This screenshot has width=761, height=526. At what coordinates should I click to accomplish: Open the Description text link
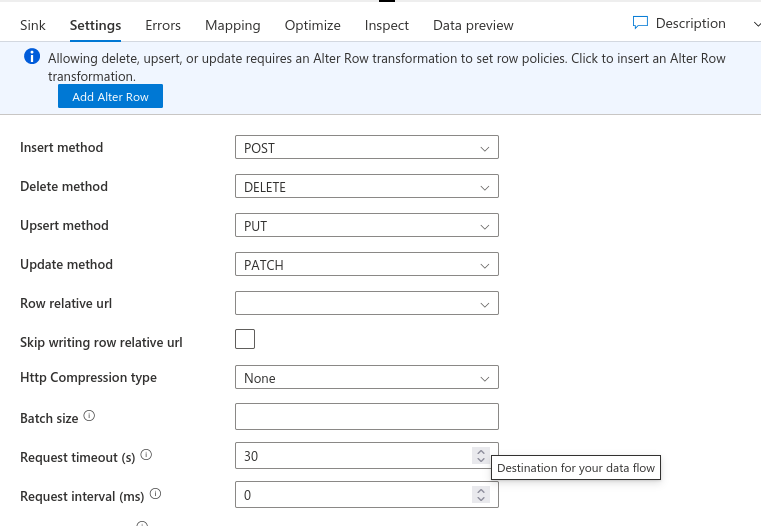691,23
